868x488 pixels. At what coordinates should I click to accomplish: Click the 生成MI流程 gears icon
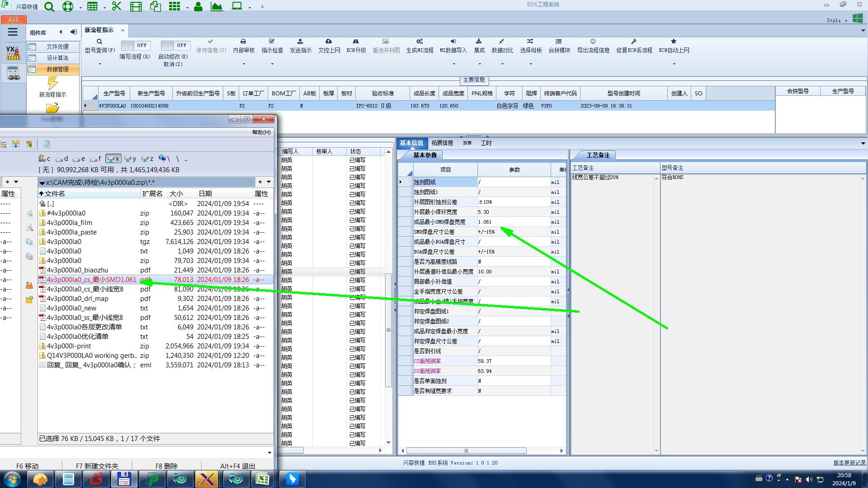(420, 42)
